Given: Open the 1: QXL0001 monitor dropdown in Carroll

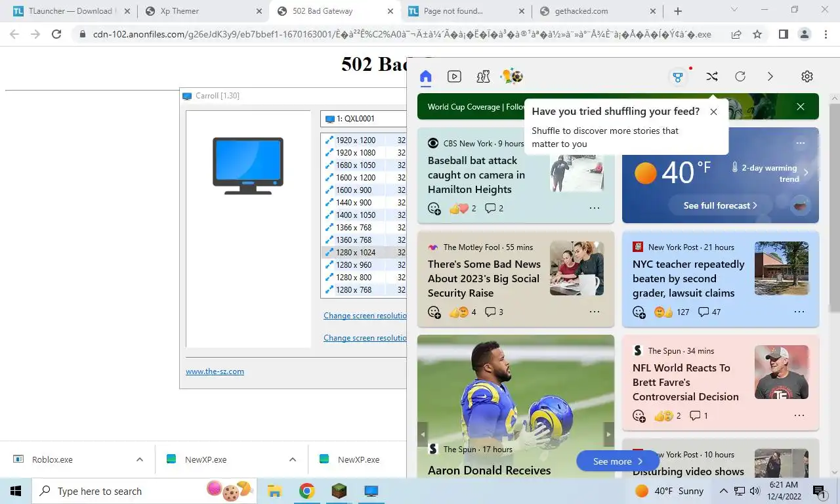Looking at the screenshot, I should tap(364, 119).
